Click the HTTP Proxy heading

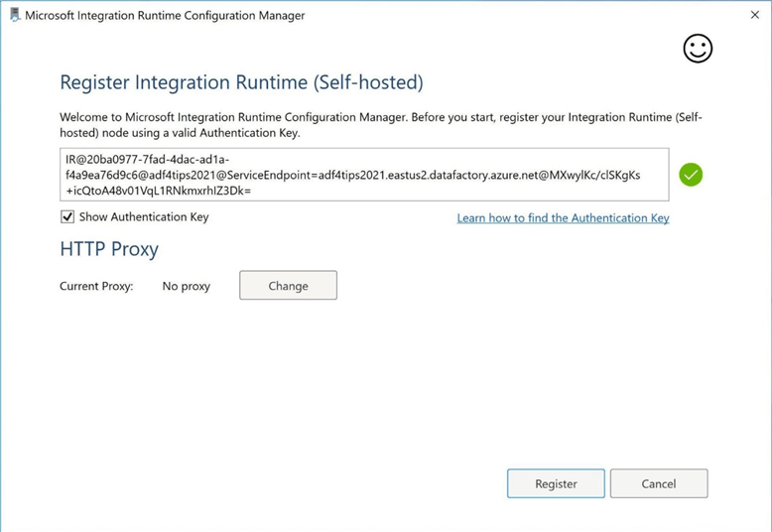click(109, 249)
